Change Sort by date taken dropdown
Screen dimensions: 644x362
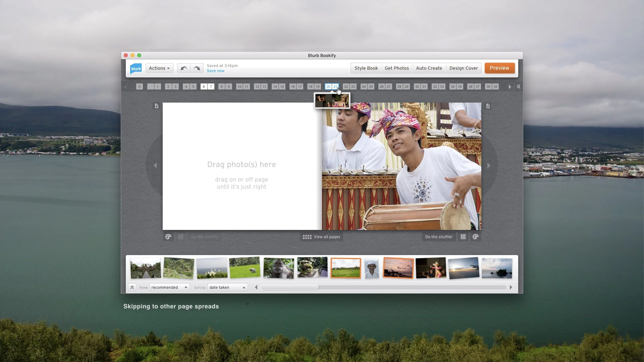(227, 287)
